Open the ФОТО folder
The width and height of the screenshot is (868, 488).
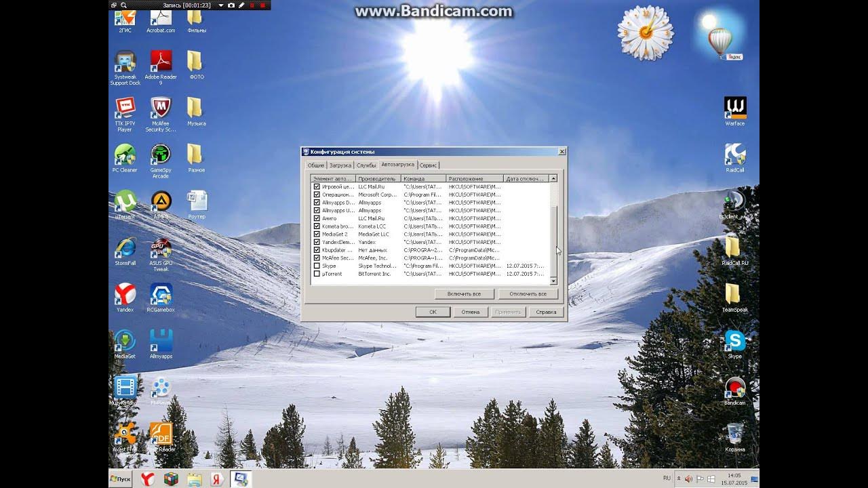point(196,64)
